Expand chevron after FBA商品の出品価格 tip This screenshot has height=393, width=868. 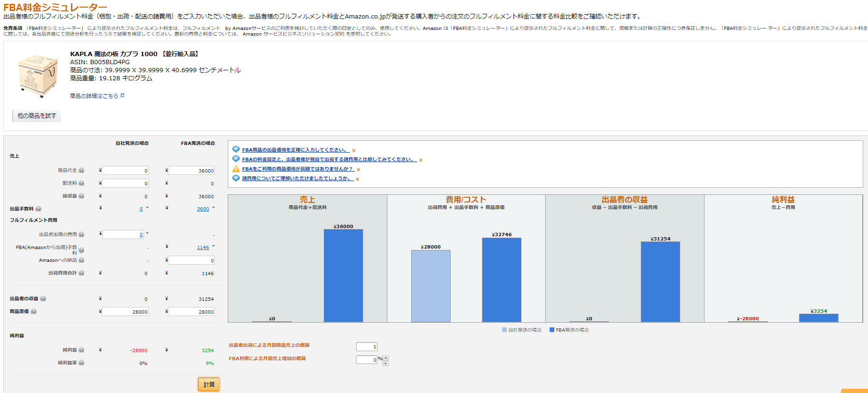pyautogui.click(x=354, y=151)
